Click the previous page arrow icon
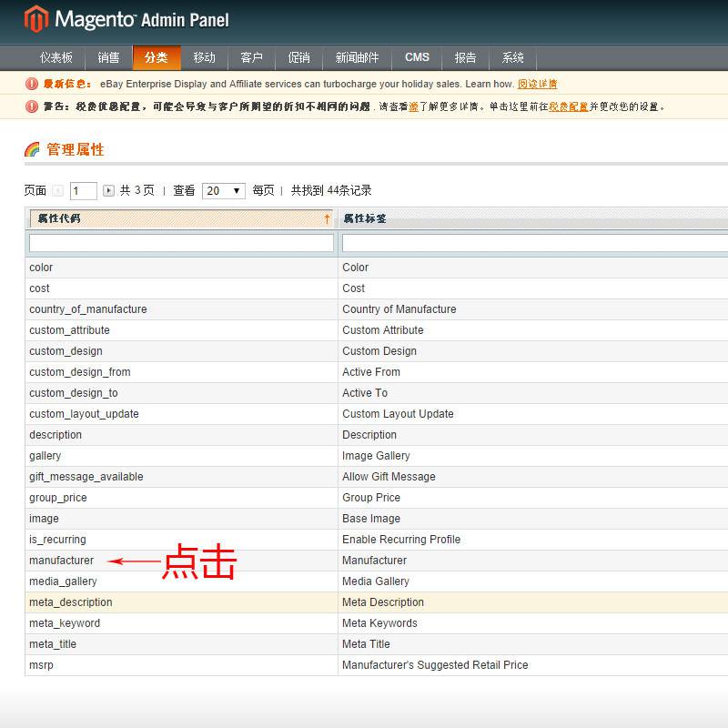 pos(58,191)
